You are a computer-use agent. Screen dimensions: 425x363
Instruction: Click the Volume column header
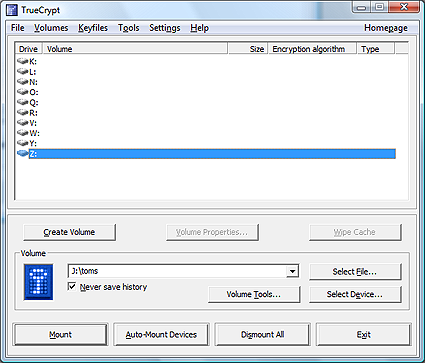pyautogui.click(x=135, y=49)
